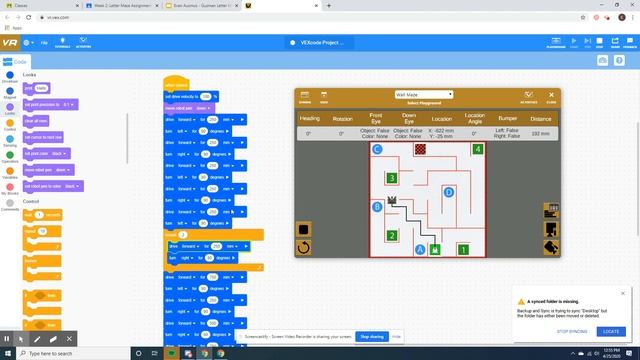Click the Stop button in toolbar
The height and width of the screenshot is (360, 640).
tap(600, 42)
